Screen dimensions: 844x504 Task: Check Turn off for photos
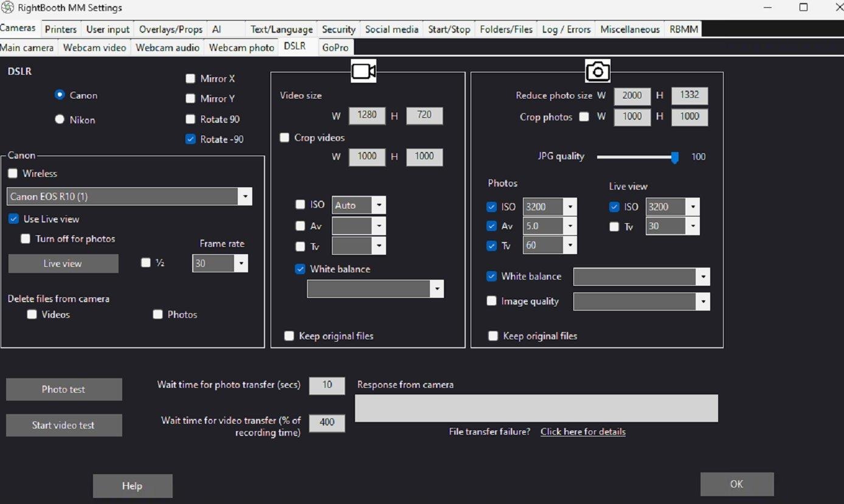[x=26, y=239]
